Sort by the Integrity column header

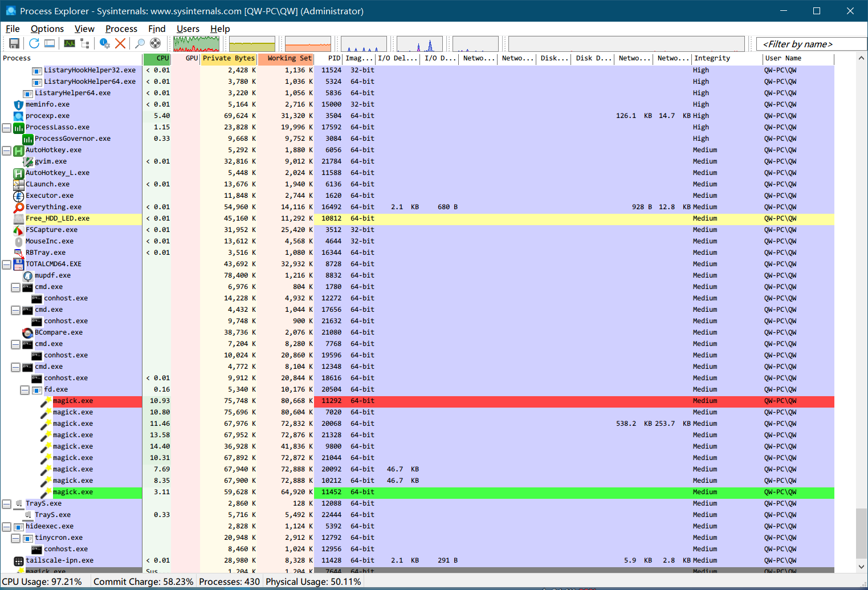click(x=727, y=58)
